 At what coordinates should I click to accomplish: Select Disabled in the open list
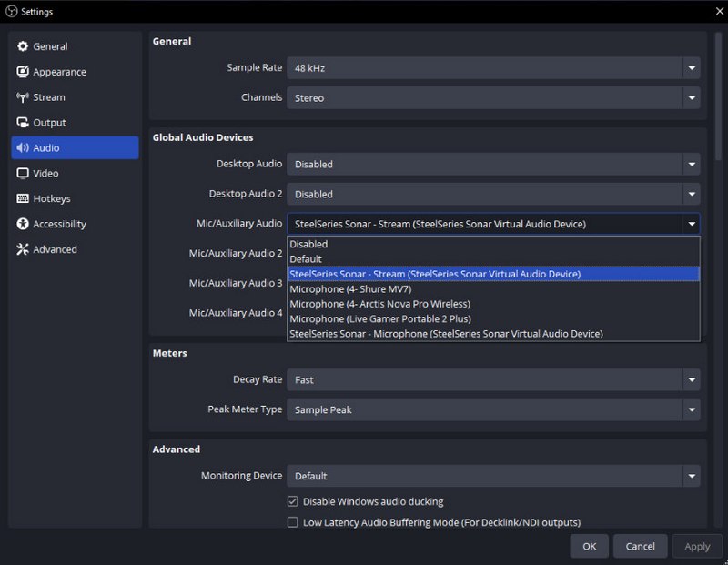(x=493, y=244)
